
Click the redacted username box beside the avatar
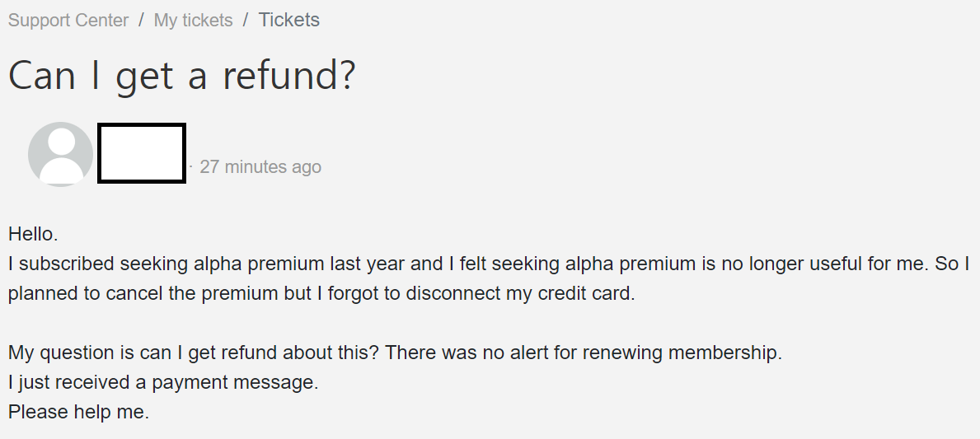pyautogui.click(x=142, y=153)
